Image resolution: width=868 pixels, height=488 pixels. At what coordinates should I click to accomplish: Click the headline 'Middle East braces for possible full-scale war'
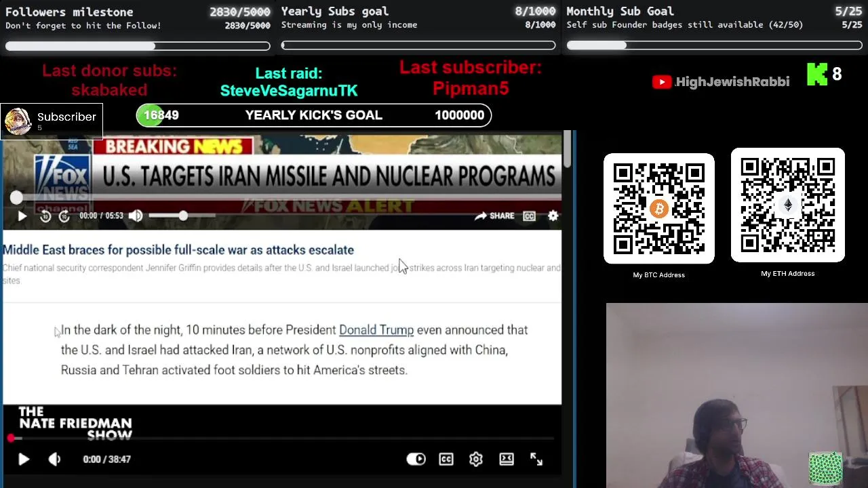pyautogui.click(x=178, y=250)
